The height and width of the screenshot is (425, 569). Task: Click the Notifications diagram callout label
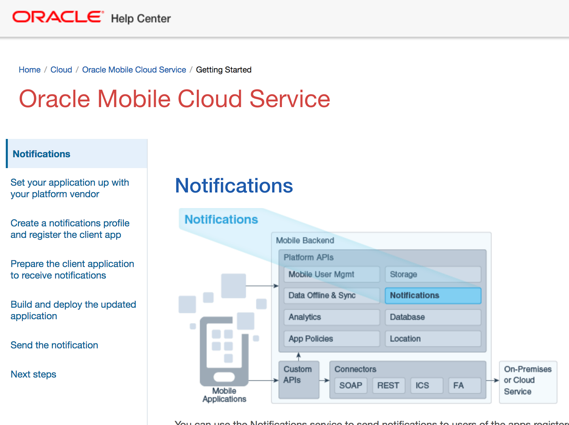(x=221, y=219)
